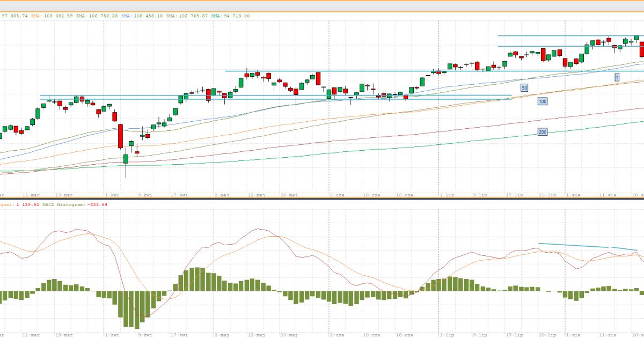The height and width of the screenshot is (338, 644).
Task: Click the "100" moving average label box
Action: pyautogui.click(x=543, y=101)
